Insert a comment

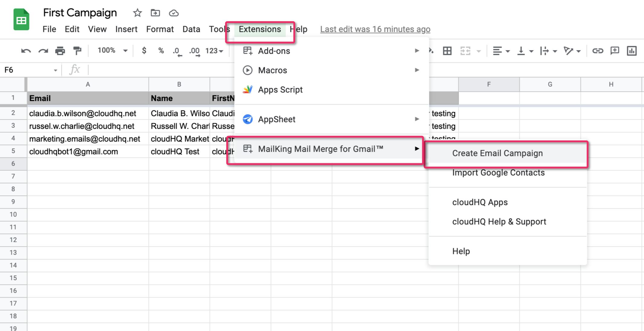pyautogui.click(x=615, y=51)
